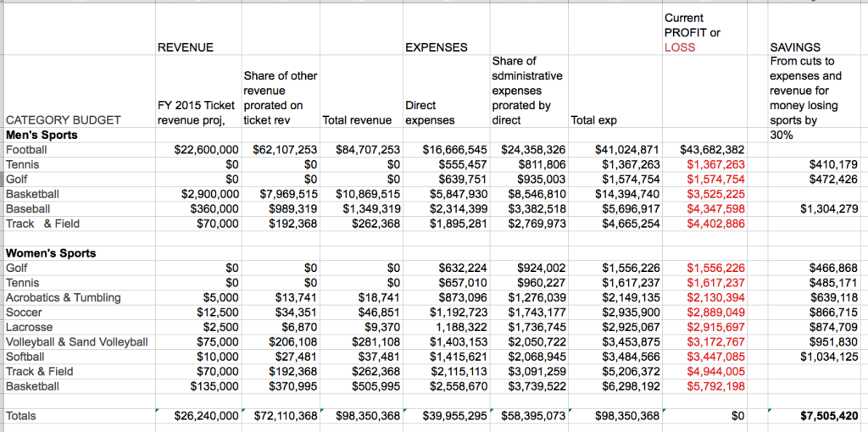
Task: Select Football total exp $41,024,871
Action: click(628, 149)
